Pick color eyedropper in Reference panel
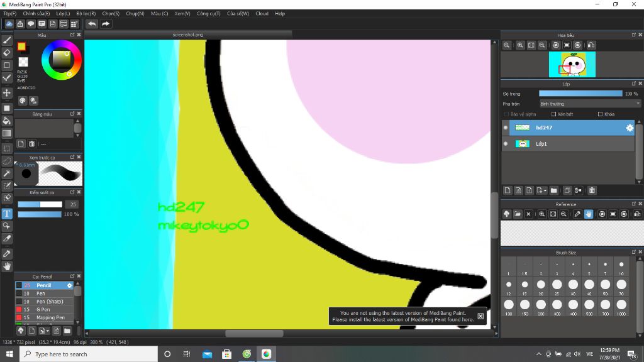This screenshot has width=644, height=362. (x=577, y=214)
